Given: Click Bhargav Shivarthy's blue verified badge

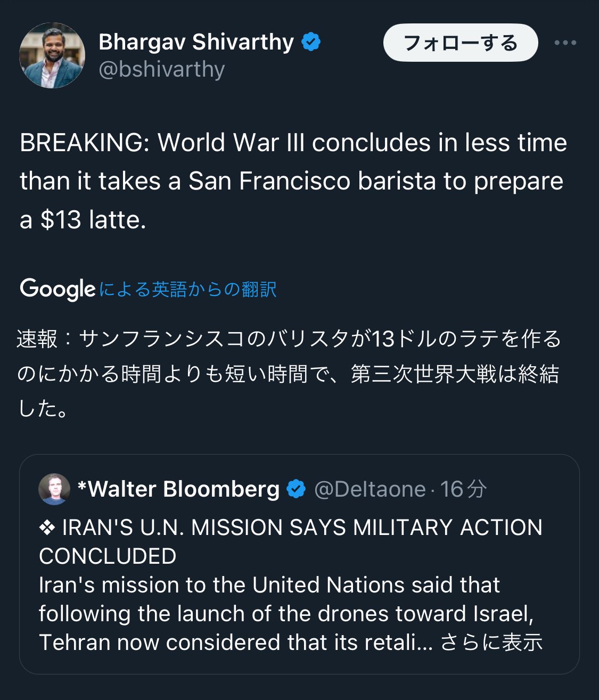Looking at the screenshot, I should coord(311,42).
